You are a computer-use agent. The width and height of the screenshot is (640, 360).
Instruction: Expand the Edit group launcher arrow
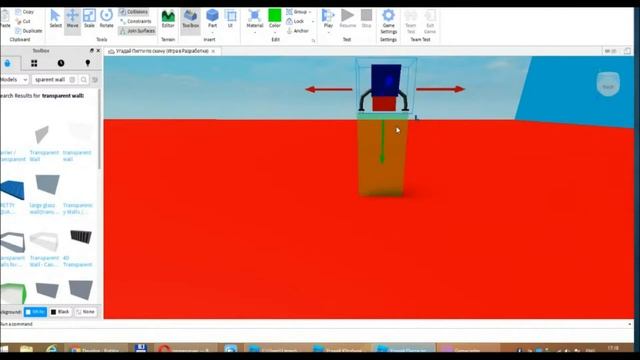[x=313, y=40]
